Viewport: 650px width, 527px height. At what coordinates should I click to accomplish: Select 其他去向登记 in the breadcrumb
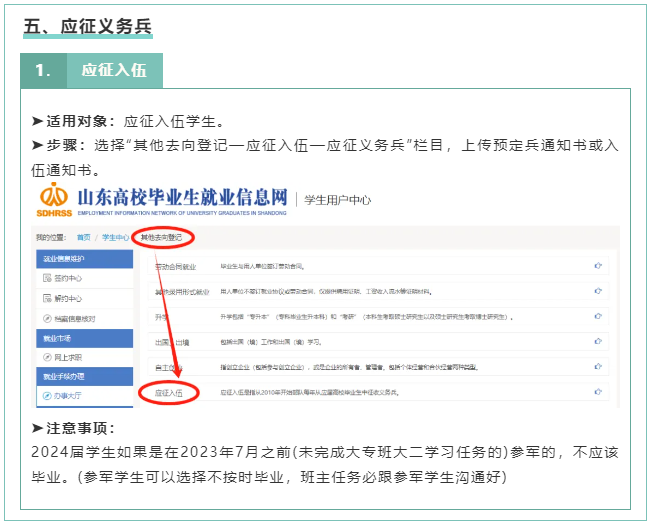click(x=161, y=237)
